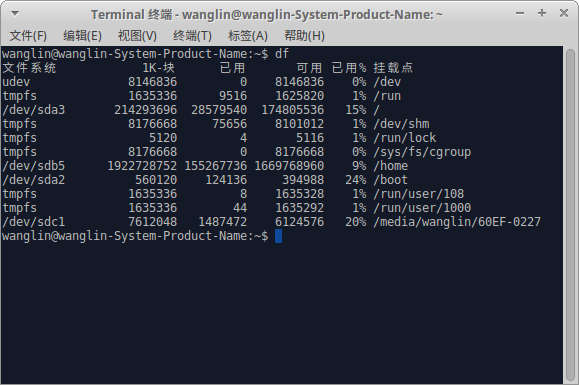Image resolution: width=579 pixels, height=385 pixels.
Task: Click the /dev/shm mount point
Action: 401,124
